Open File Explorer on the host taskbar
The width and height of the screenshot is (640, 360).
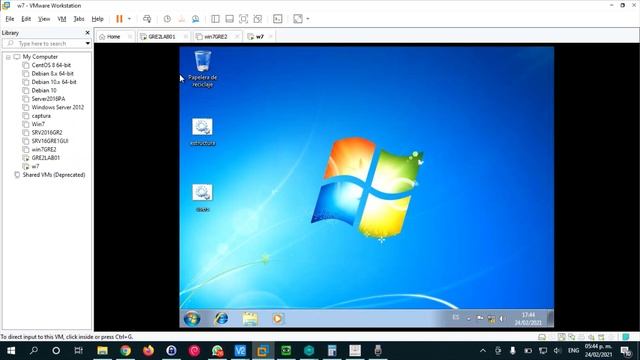coord(102,351)
